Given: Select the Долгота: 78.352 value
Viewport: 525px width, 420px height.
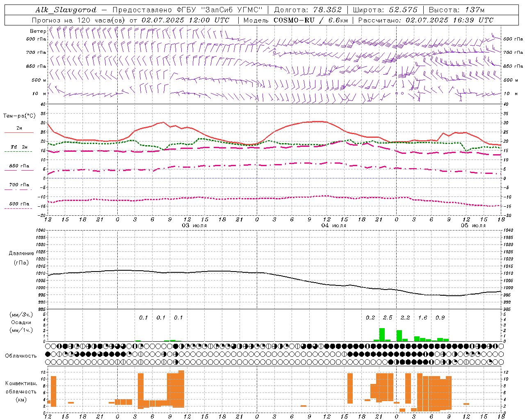Looking at the screenshot, I should coord(308,10).
